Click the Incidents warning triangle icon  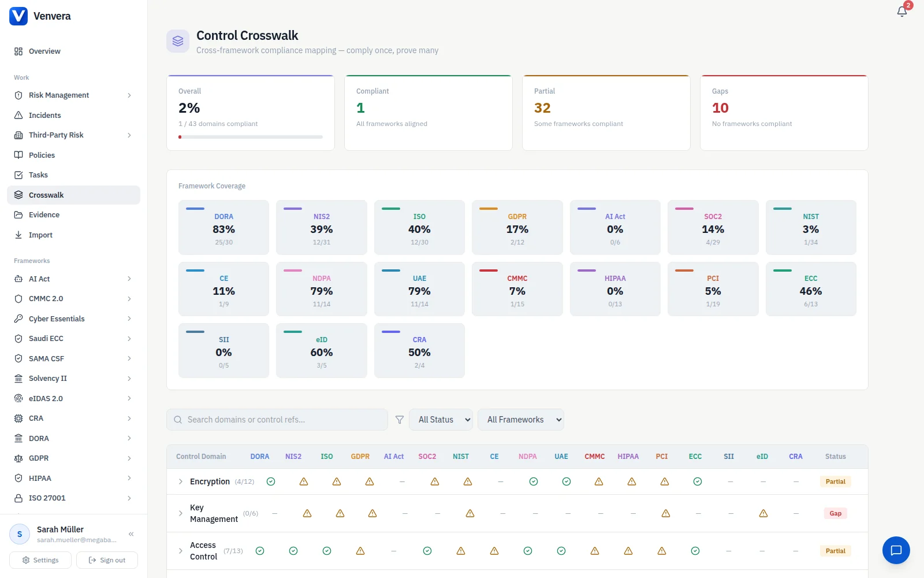[x=18, y=115]
